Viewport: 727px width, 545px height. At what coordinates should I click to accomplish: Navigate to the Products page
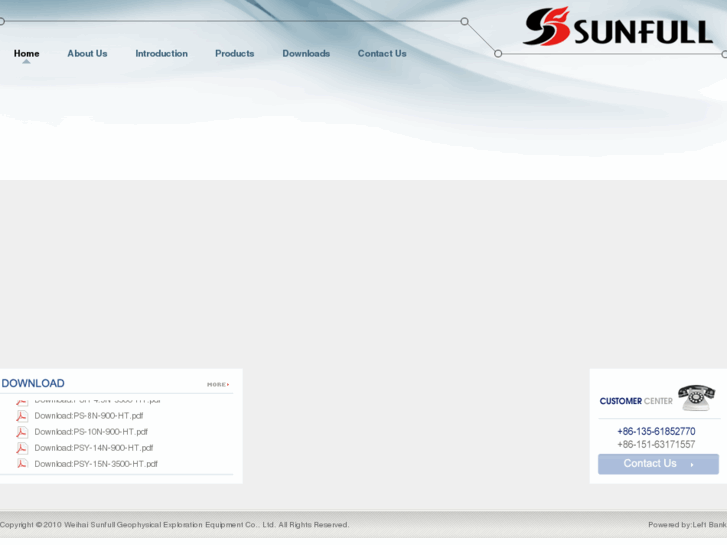pos(235,53)
